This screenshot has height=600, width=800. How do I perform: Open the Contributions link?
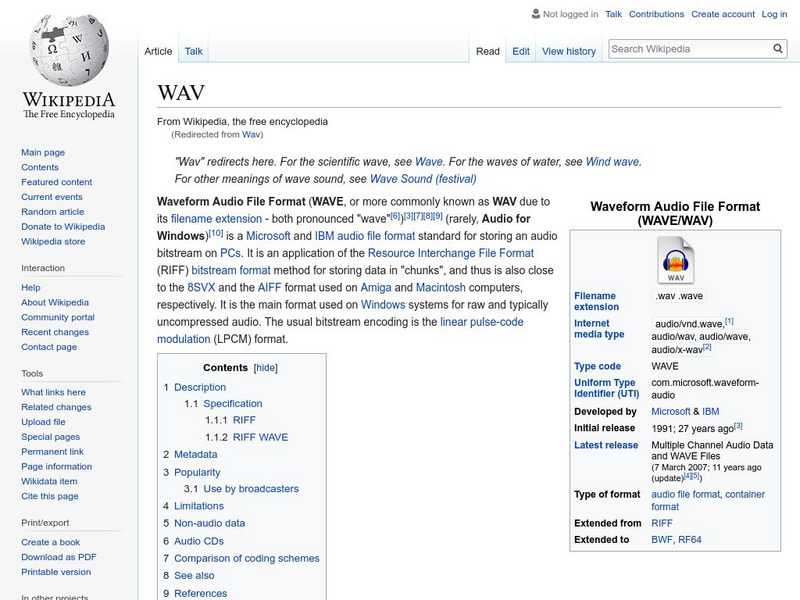(656, 14)
